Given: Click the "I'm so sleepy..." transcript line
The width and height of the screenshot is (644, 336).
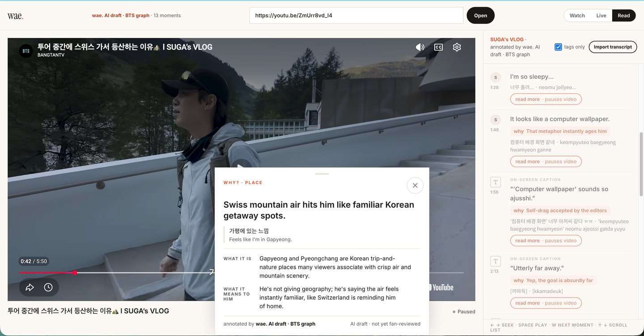Looking at the screenshot, I should (x=532, y=77).
